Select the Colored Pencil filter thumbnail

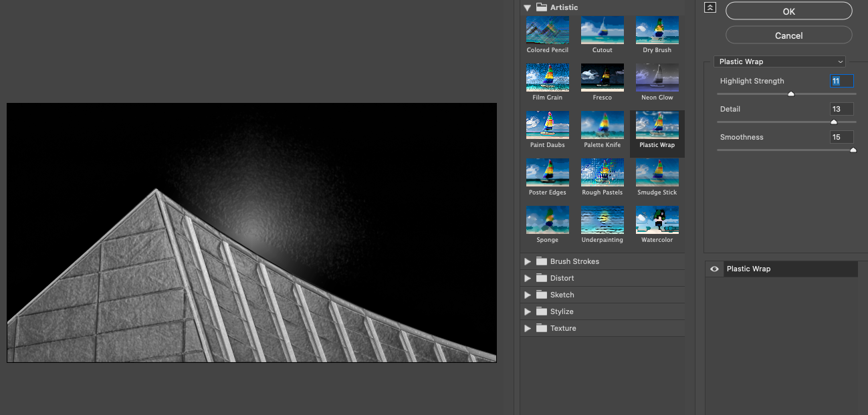click(547, 30)
